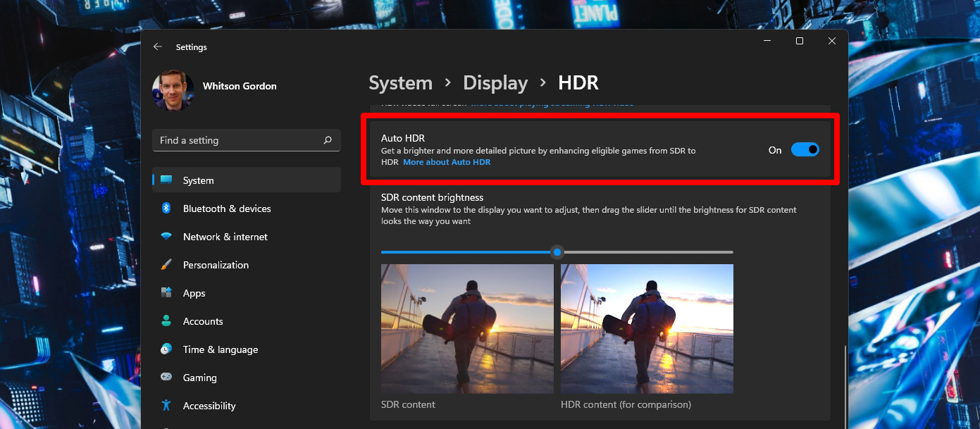Viewport: 980px width, 429px height.
Task: Click the Bluetooth icon in sidebar
Action: (166, 209)
